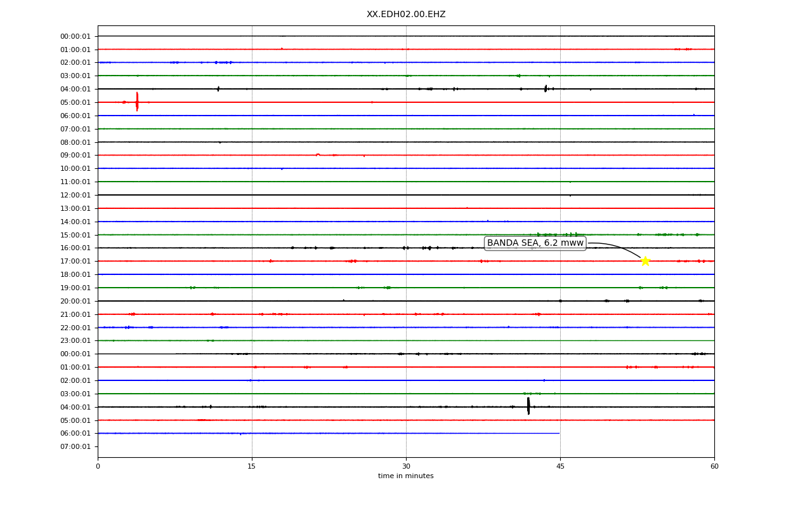Viewport: 812px width, 508px height.
Task: Click the 45 tick on x-axis
Action: [x=560, y=467]
